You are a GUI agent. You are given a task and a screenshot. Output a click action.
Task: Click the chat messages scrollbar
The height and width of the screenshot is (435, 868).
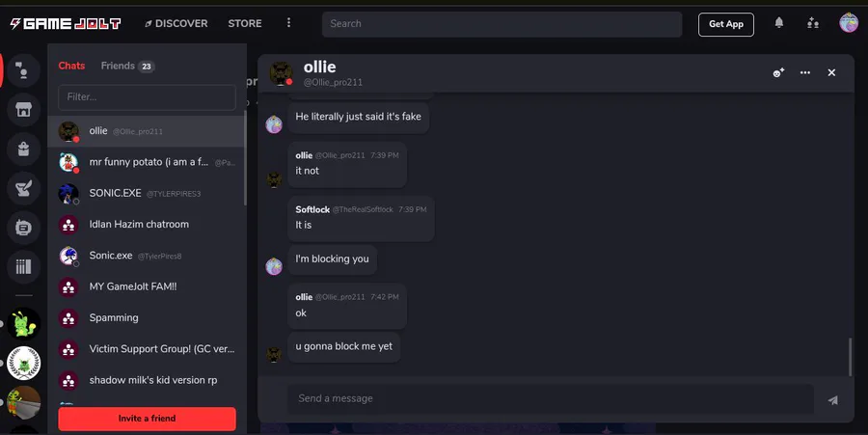tap(850, 357)
